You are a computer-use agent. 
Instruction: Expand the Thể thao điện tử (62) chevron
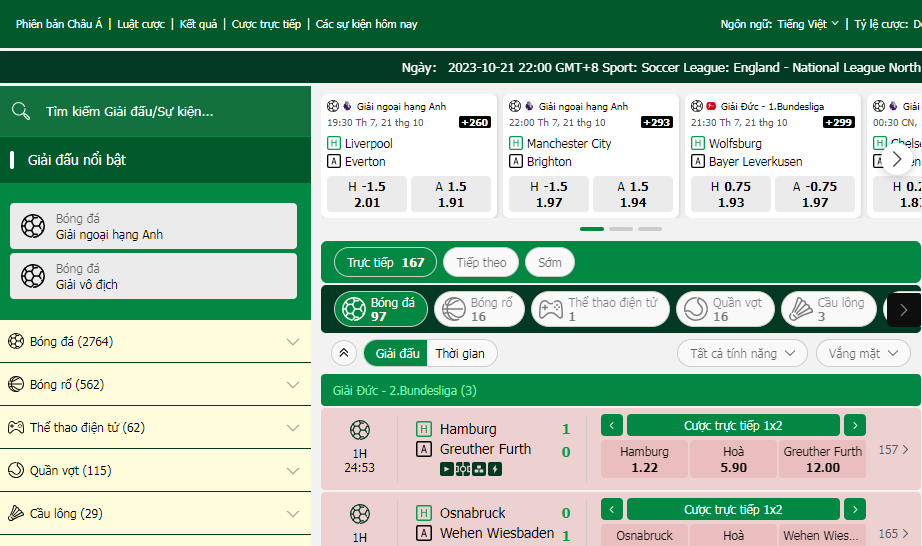coord(293,427)
